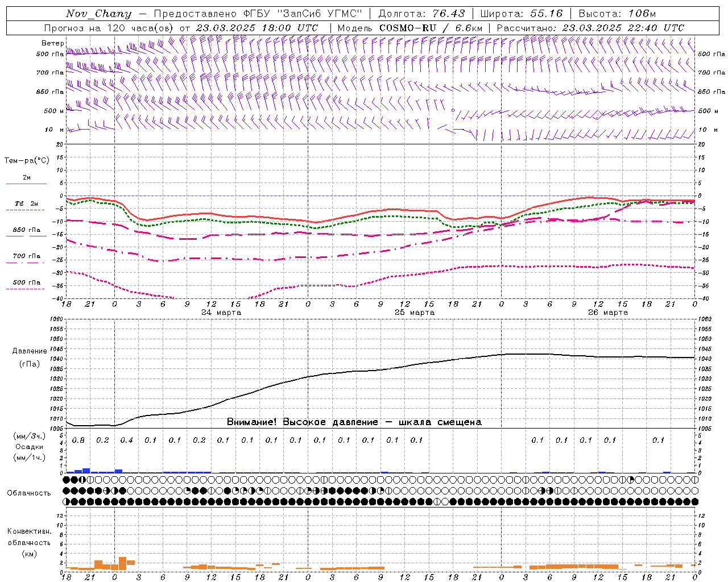Click the '24 марта' date label
728x582 pixels.
point(222,313)
